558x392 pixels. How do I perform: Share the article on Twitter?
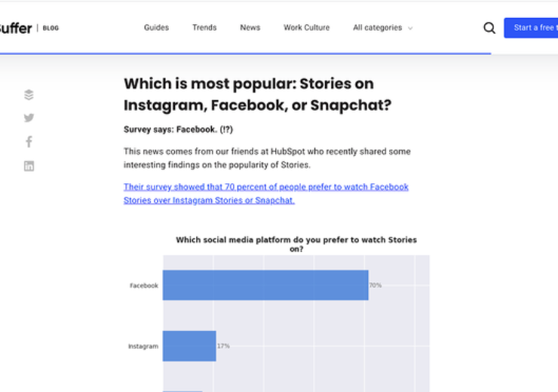(29, 118)
